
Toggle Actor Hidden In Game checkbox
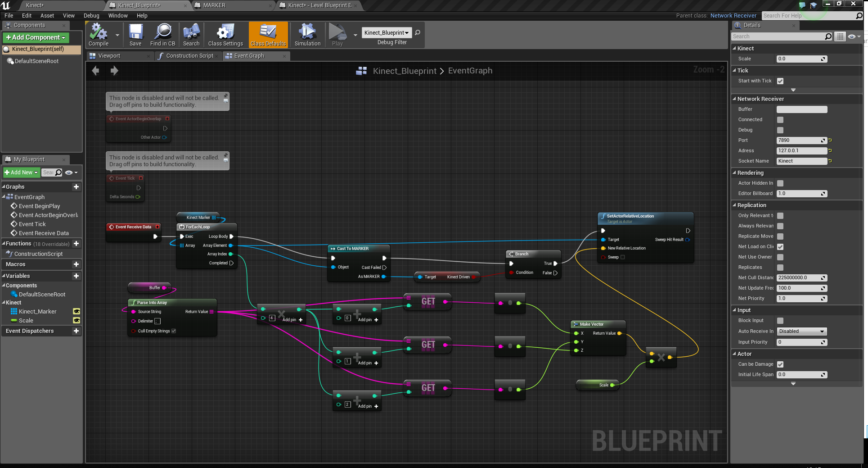[780, 183]
